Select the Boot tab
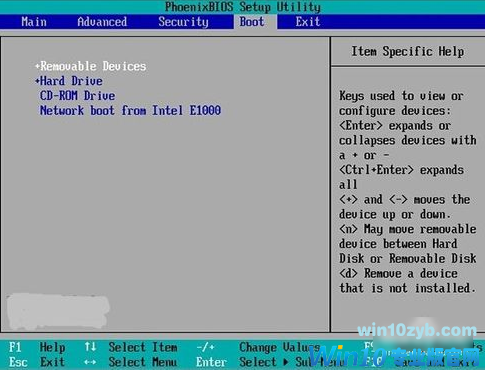The height and width of the screenshot is (370, 485). coord(252,22)
